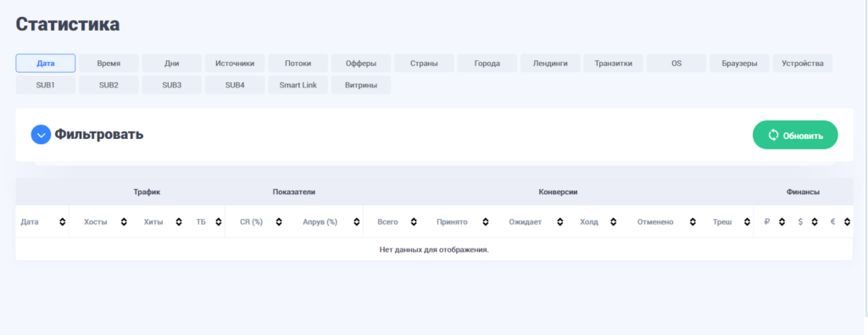This screenshot has height=335, width=868.
Task: Click the Хосты column label
Action: coord(96,222)
